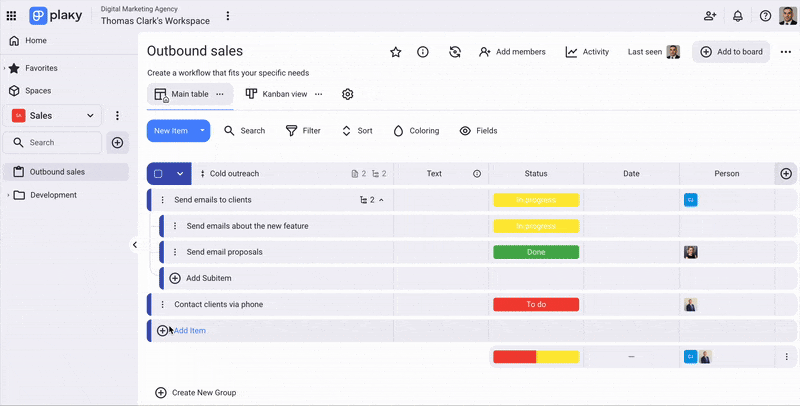This screenshot has height=406, width=800.
Task: Tick the select-all checkbox in group header
Action: click(x=158, y=174)
